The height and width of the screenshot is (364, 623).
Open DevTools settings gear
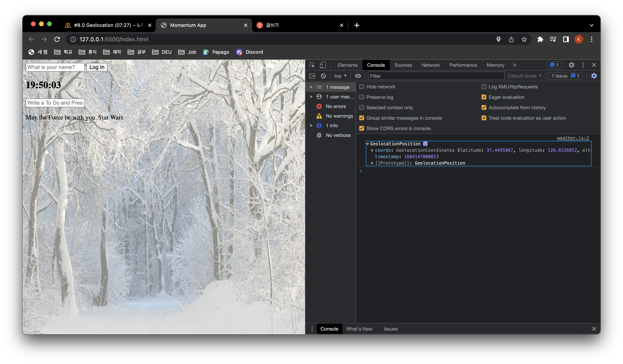click(x=571, y=65)
